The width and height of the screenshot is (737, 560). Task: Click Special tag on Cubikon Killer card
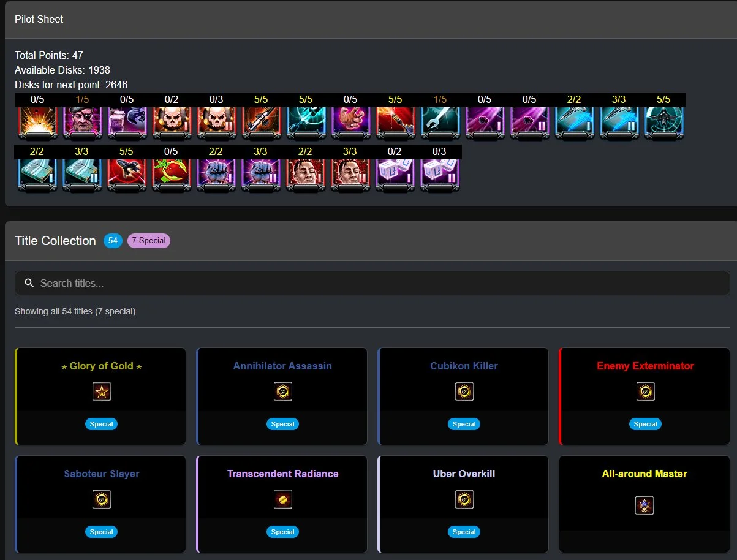(464, 424)
